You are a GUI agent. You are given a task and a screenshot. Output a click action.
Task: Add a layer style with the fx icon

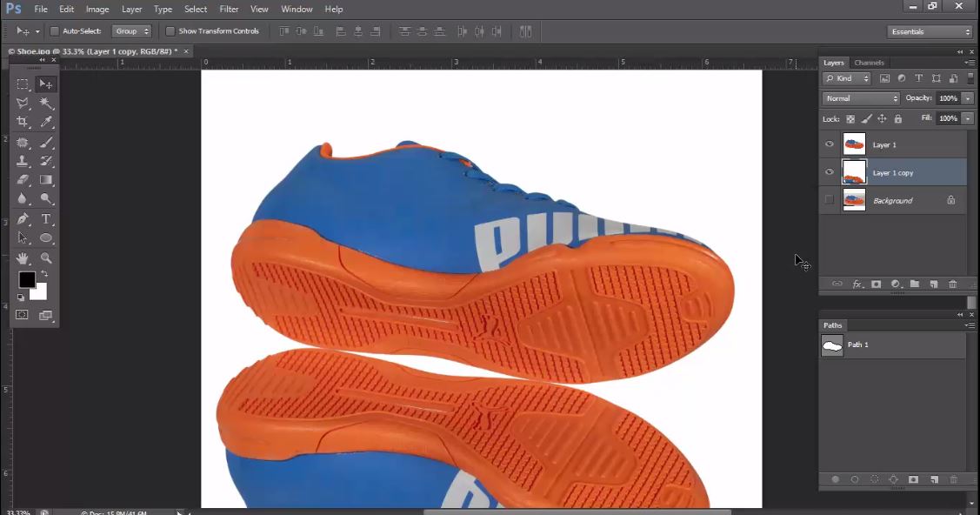pos(857,284)
